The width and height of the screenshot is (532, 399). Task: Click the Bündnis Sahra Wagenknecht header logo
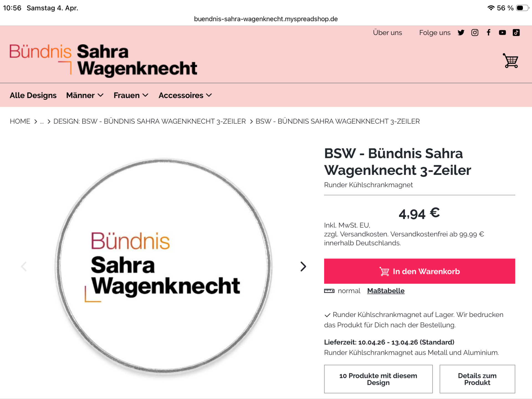pos(103,60)
